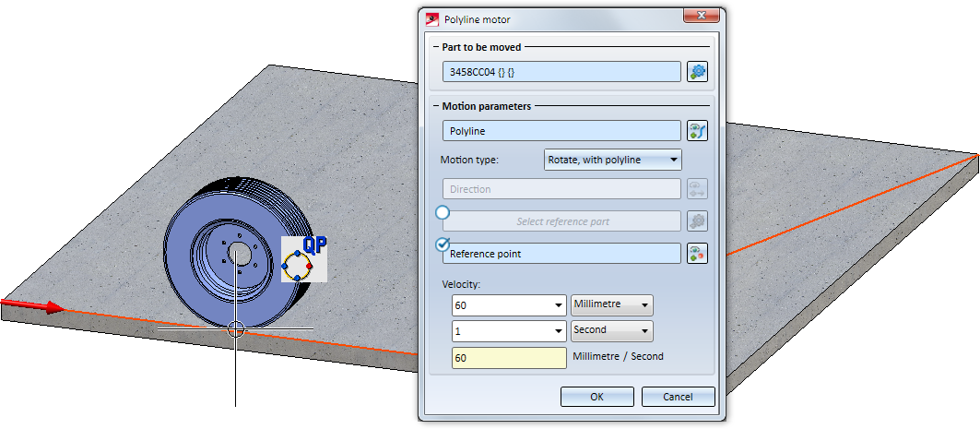Screen dimensions: 980x429
Task: Click the Direction field
Action: tap(561, 189)
